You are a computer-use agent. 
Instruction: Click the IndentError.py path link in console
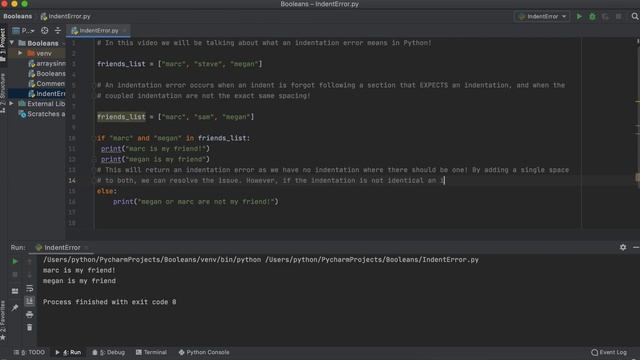click(371, 260)
